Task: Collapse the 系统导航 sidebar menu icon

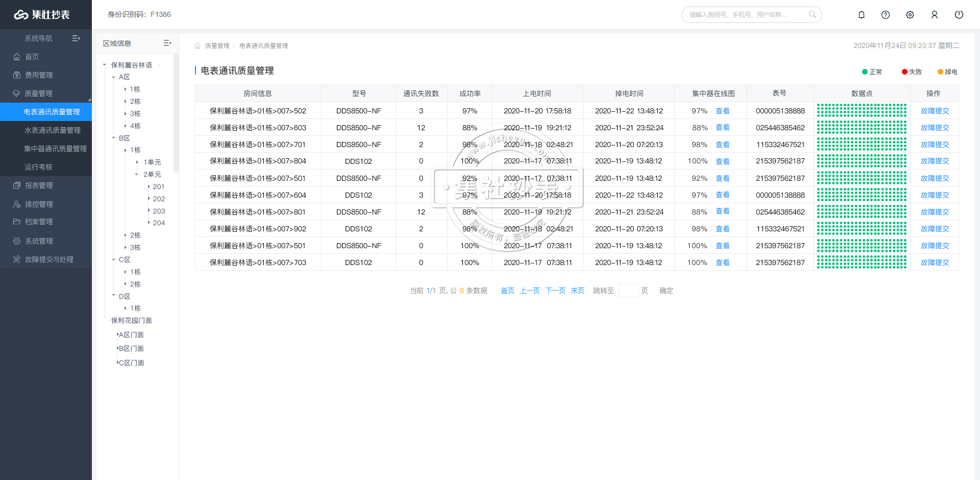Action: (x=76, y=38)
